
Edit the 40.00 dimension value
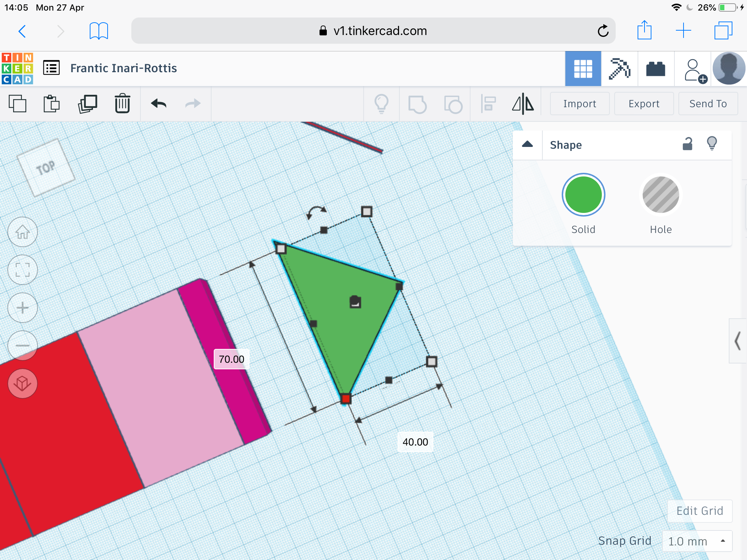click(415, 442)
